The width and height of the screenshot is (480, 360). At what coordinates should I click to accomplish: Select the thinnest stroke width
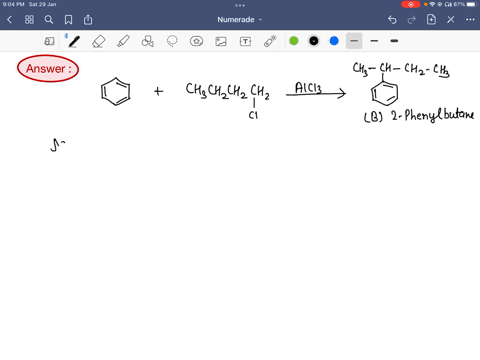pos(354,41)
